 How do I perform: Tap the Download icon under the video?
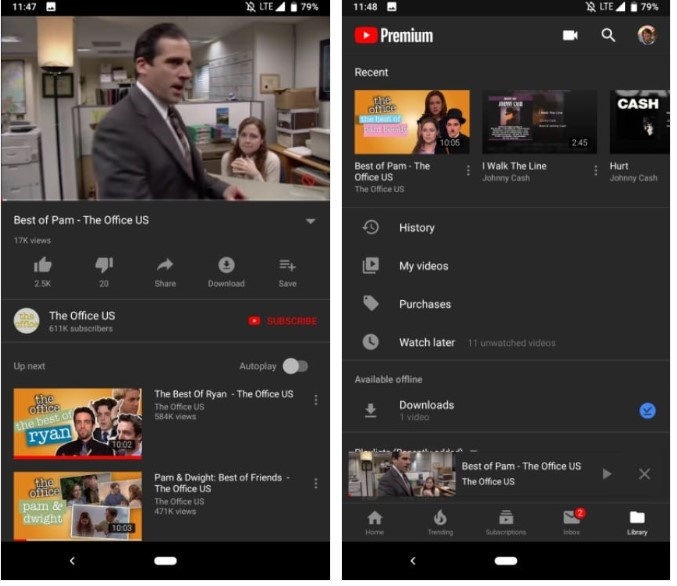[226, 265]
